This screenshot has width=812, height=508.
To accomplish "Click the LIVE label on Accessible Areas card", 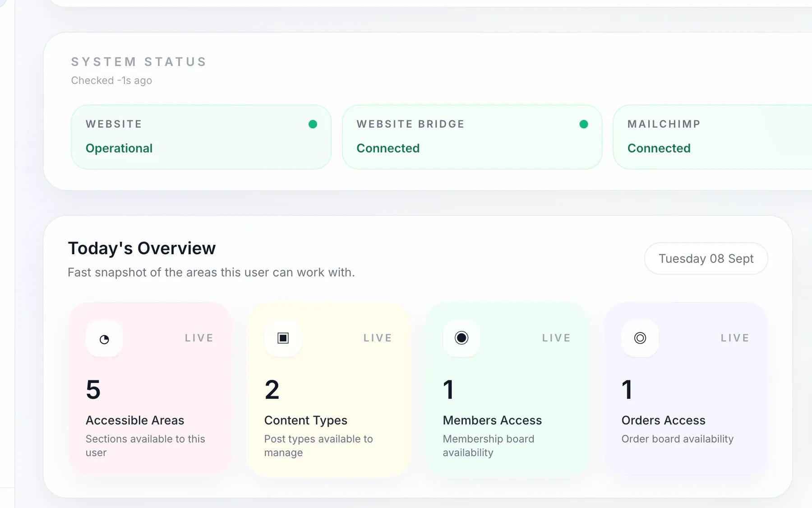I will coord(199,338).
